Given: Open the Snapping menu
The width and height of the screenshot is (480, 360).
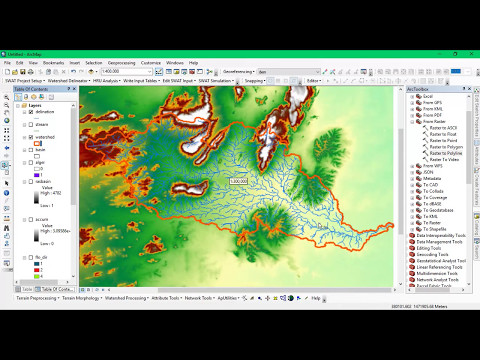Looking at the screenshot, I should click(x=255, y=81).
